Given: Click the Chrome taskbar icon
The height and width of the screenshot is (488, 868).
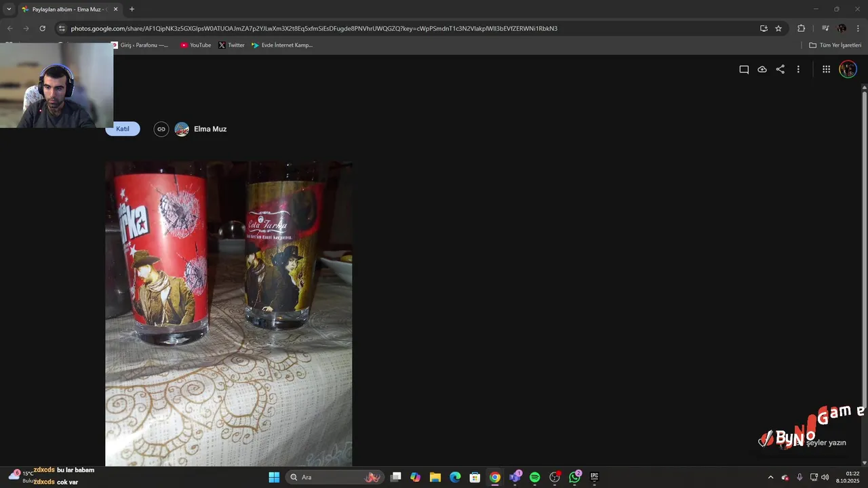Looking at the screenshot, I should [495, 477].
